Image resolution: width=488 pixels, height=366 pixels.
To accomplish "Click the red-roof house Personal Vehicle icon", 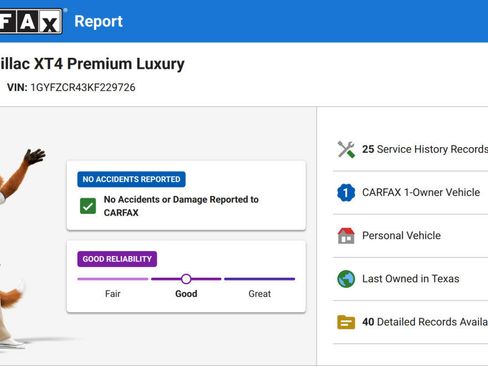I will point(346,236).
